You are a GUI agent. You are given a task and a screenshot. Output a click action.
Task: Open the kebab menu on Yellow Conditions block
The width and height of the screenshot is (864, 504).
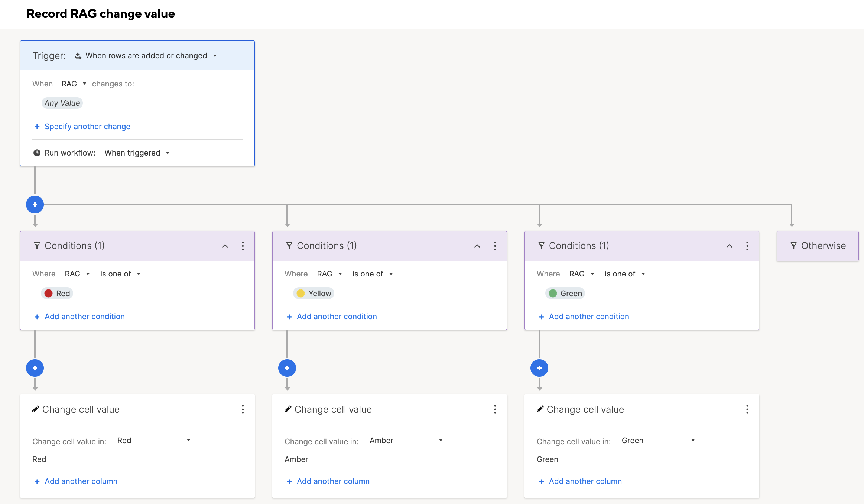[x=495, y=246]
